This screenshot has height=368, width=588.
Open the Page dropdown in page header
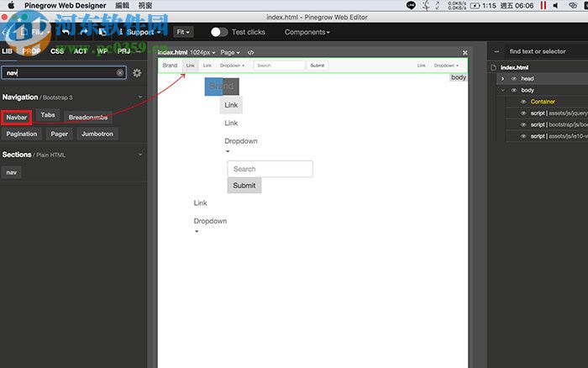230,53
